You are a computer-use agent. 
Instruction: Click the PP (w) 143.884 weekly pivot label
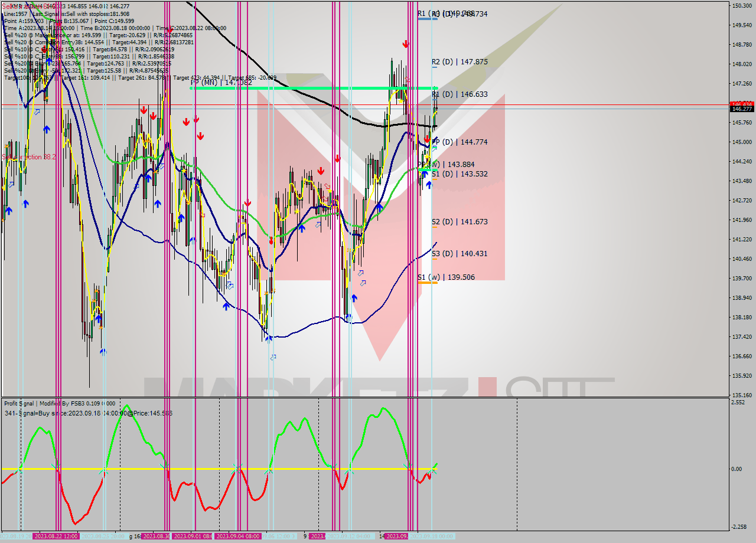(446, 164)
